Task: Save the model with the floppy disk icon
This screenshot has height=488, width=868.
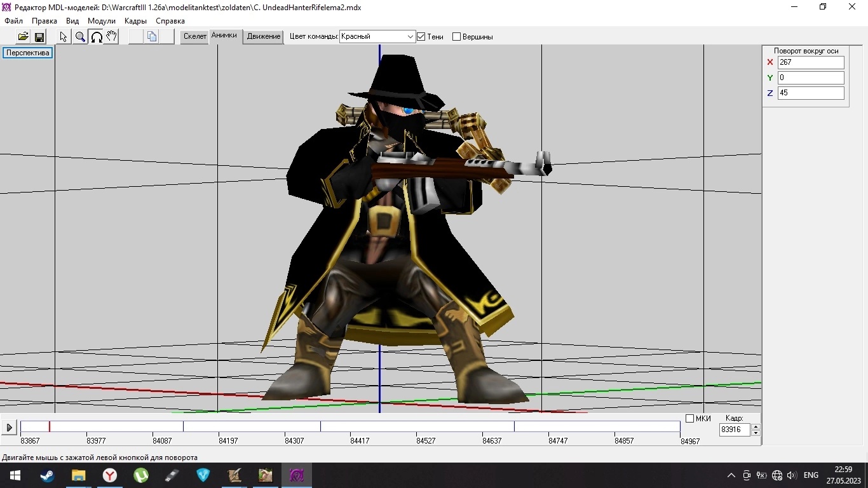Action: 39,37
